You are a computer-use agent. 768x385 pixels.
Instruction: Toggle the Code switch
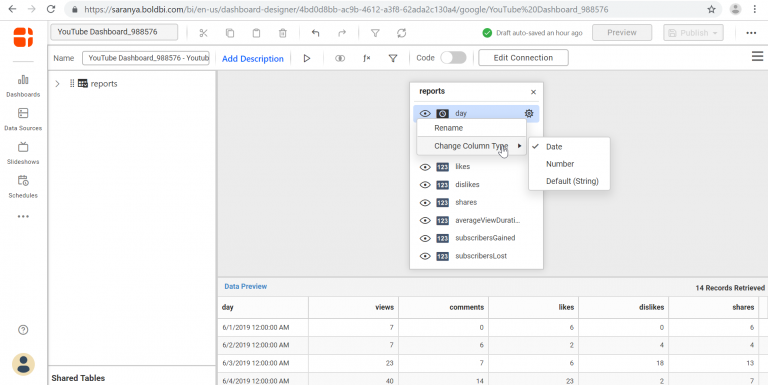tap(453, 58)
